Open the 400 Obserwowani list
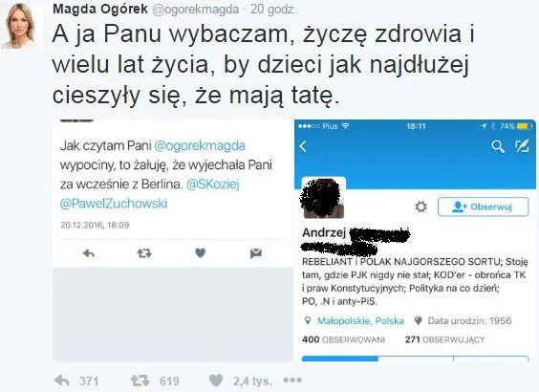The image size is (539, 392). 343,339
